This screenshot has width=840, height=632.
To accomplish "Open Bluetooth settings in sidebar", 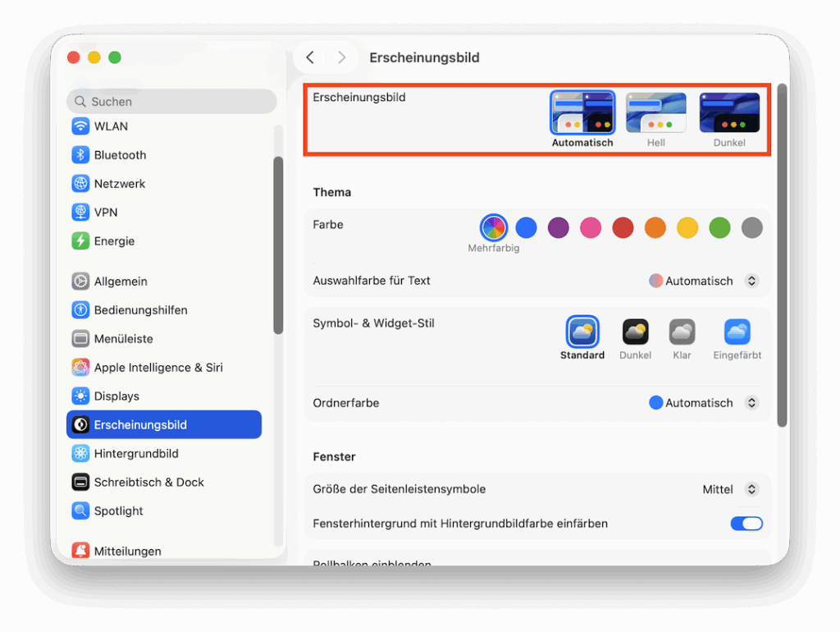I will 120,155.
